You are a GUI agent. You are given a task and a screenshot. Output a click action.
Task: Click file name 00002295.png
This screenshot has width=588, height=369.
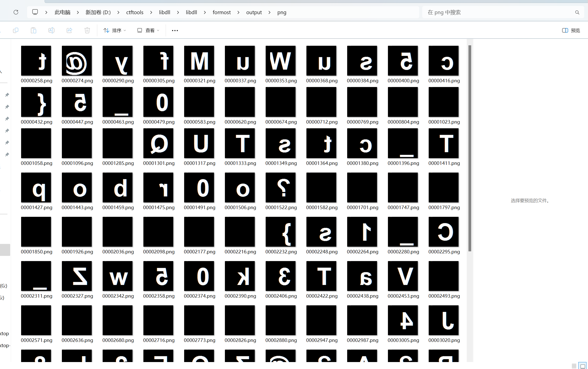[444, 252]
